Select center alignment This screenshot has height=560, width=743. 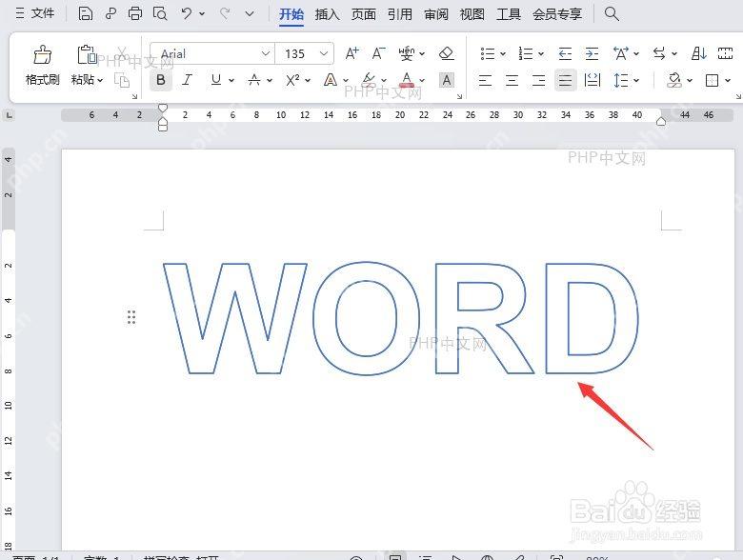pos(512,80)
